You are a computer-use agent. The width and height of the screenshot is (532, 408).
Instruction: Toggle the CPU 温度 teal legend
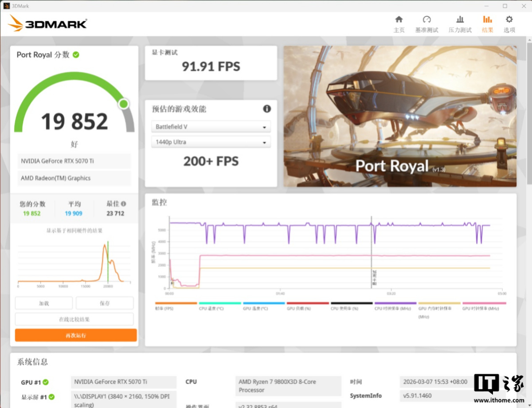click(220, 306)
